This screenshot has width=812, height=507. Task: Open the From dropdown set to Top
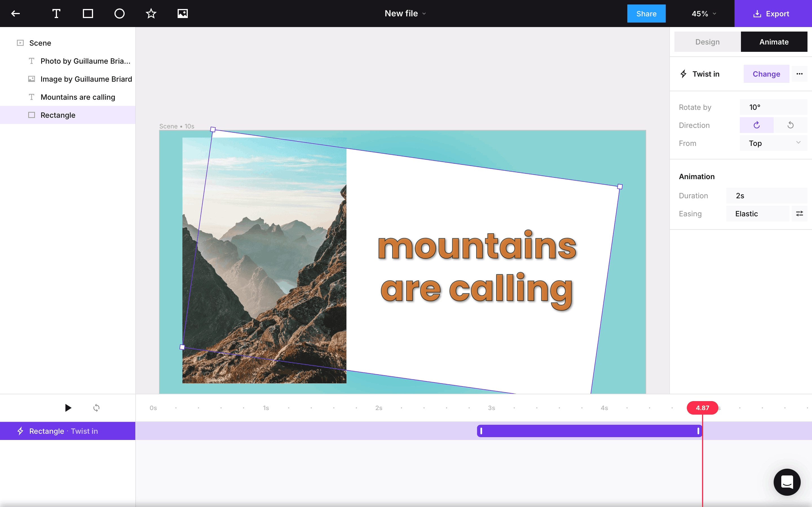coord(773,143)
